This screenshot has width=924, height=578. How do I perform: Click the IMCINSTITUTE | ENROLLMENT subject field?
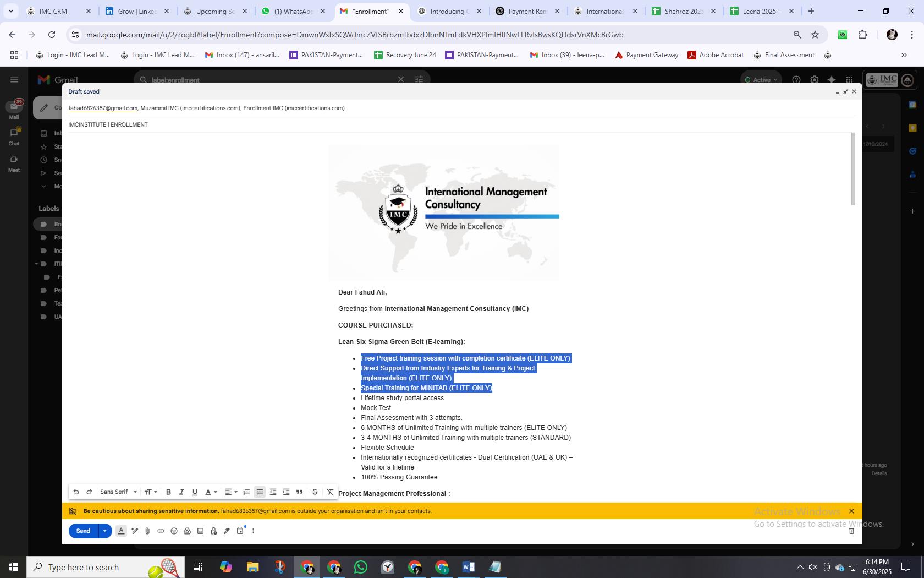pos(462,125)
